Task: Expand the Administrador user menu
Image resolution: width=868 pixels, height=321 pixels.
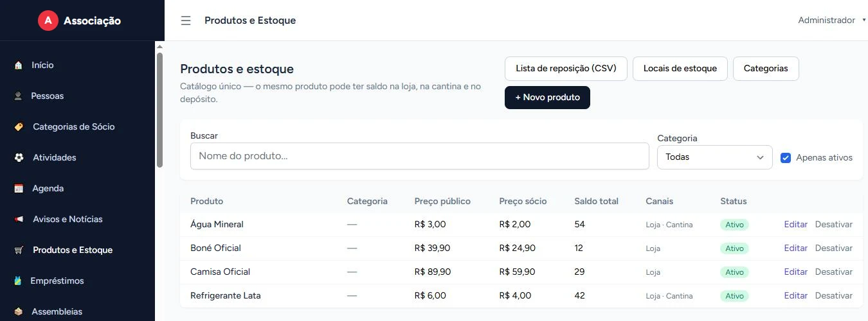Action: (832, 21)
